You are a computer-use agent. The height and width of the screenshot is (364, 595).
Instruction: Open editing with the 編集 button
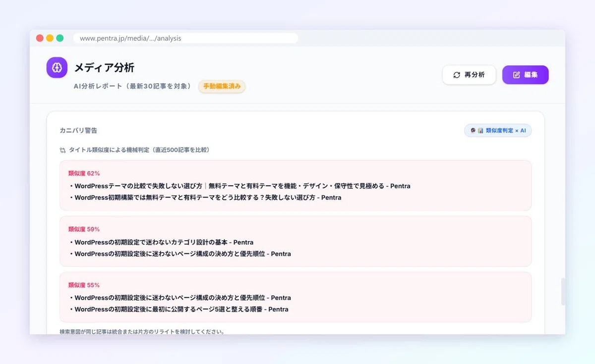525,75
